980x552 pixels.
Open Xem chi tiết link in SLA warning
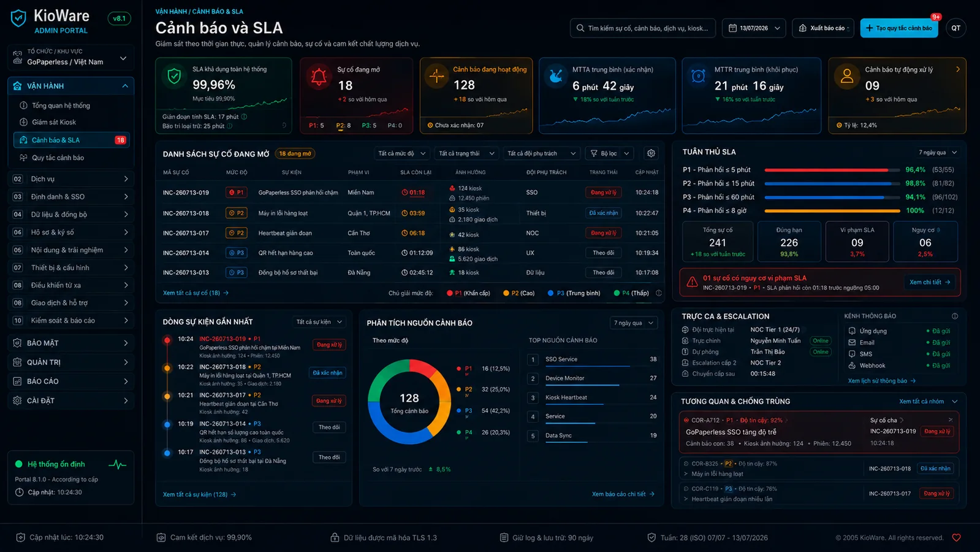point(930,282)
